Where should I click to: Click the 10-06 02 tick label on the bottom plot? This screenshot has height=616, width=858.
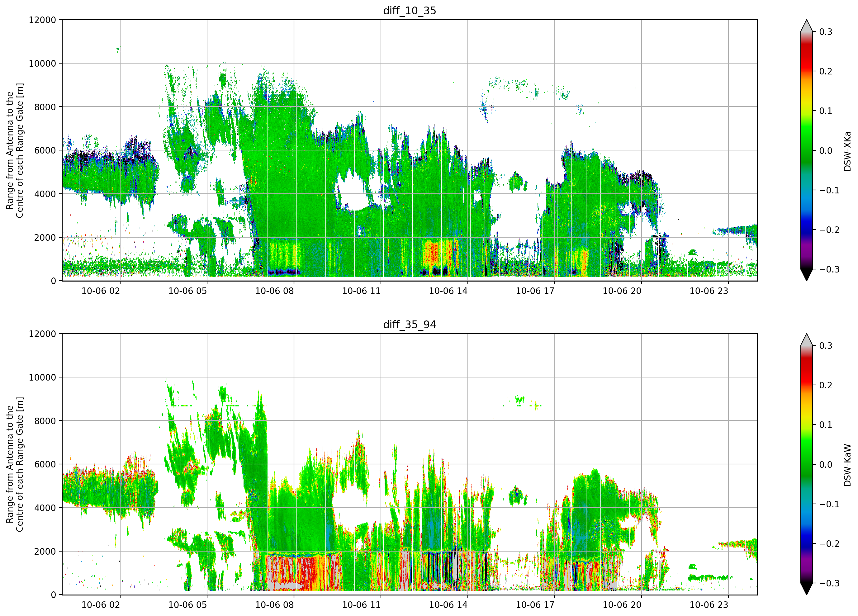(x=101, y=605)
